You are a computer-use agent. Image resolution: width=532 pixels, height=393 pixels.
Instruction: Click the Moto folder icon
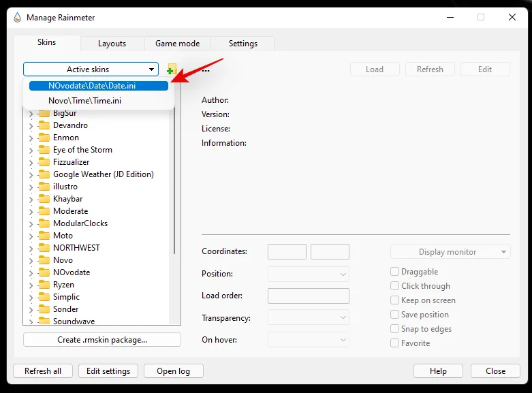point(44,235)
